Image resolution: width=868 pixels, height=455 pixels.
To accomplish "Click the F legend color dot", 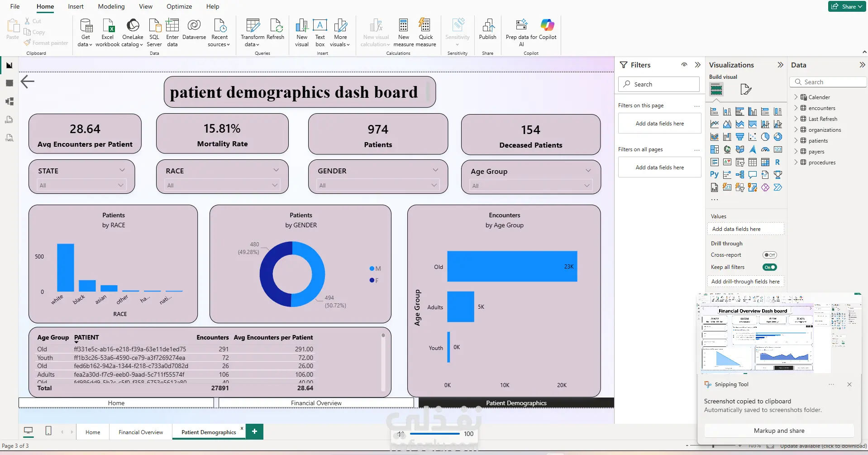I will click(x=372, y=280).
